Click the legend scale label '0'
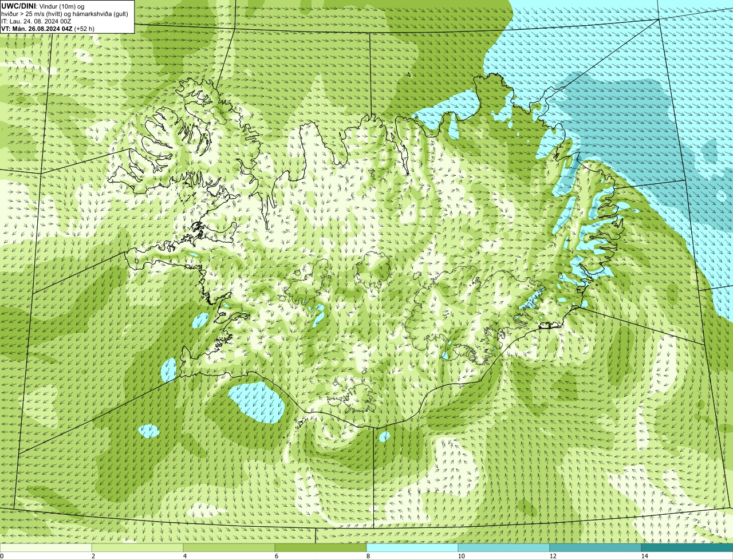Screen dimensions: 733x560 pyautogui.click(x=2, y=555)
